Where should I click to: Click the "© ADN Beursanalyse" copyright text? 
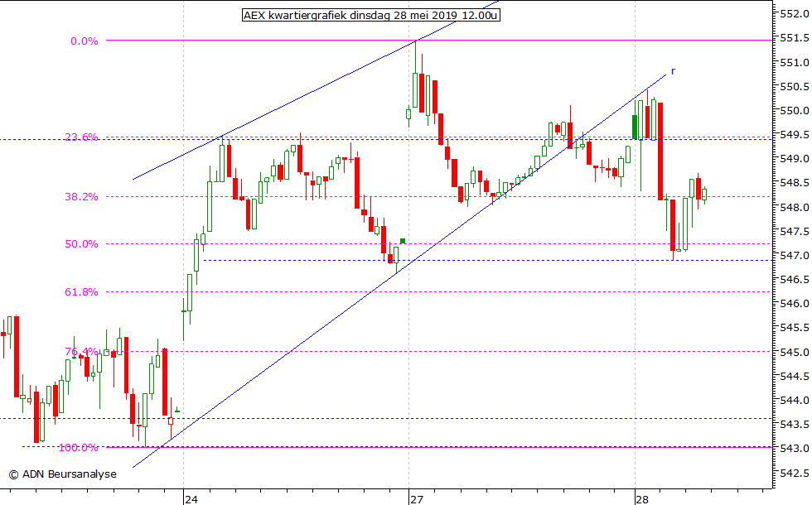63,474
